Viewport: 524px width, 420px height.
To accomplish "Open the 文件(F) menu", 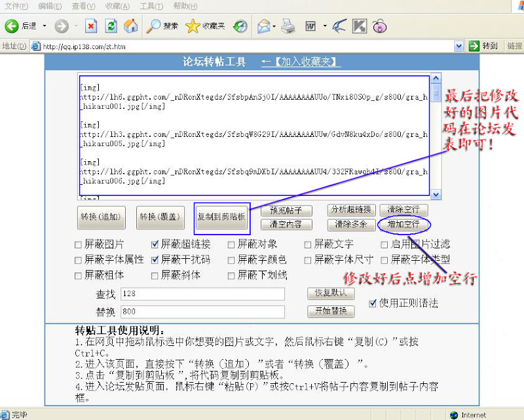I will point(17,6).
